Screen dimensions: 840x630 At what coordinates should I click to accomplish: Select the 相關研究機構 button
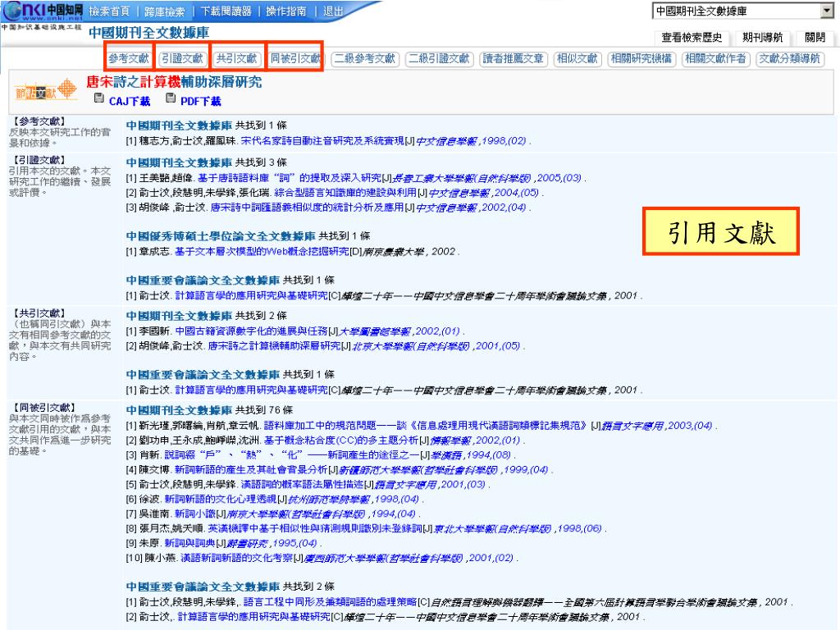tap(641, 58)
